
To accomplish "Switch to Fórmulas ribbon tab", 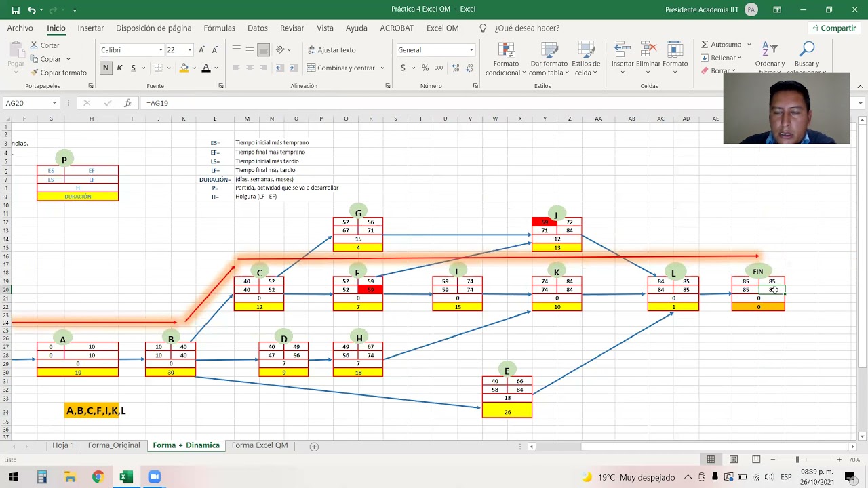I will (220, 28).
